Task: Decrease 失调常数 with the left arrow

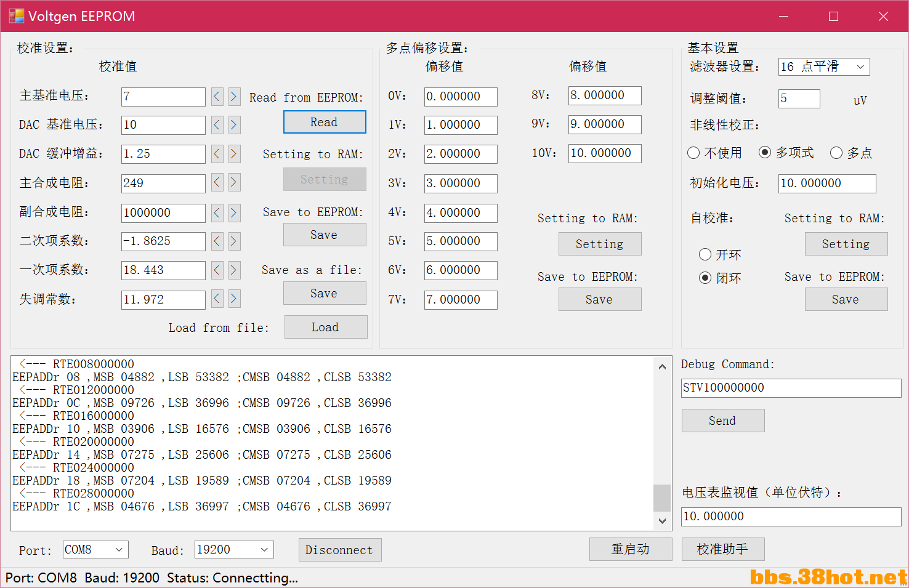Action: coord(217,299)
